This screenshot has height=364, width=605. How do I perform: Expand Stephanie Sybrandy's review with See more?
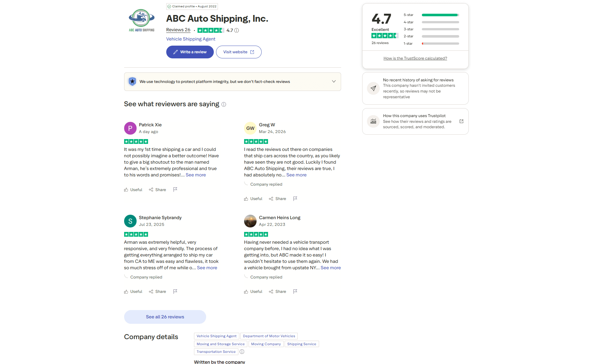click(207, 268)
